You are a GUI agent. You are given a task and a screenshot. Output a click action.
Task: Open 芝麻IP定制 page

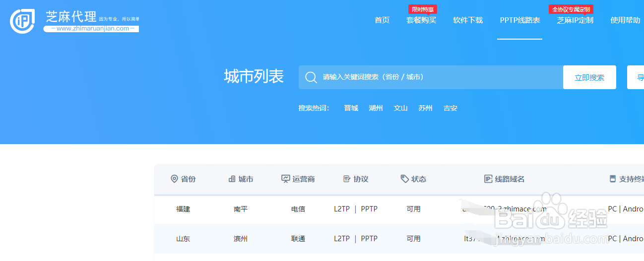(x=575, y=20)
